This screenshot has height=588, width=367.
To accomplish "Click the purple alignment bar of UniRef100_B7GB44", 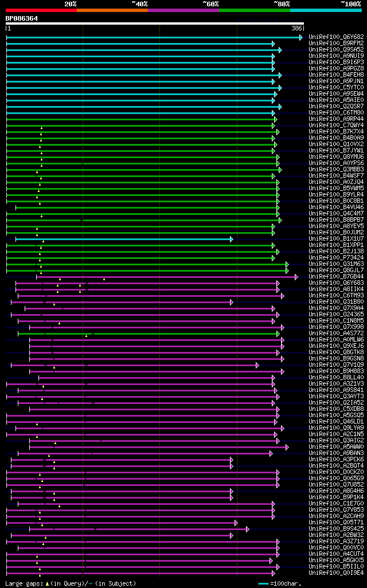I will pos(166,277).
